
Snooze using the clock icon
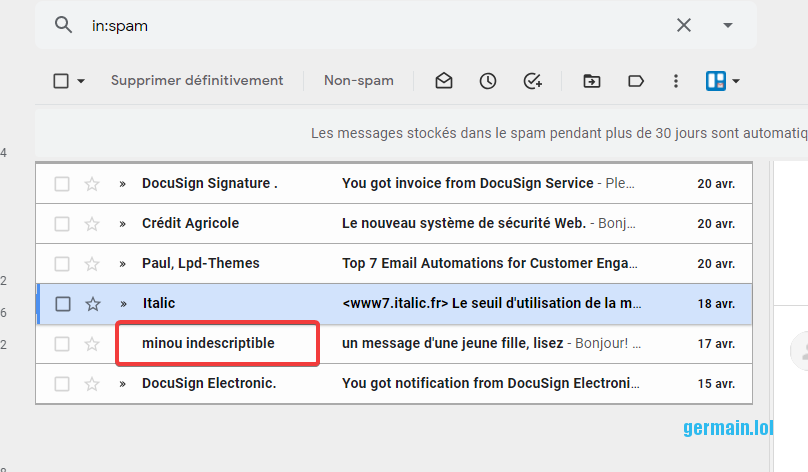[488, 81]
